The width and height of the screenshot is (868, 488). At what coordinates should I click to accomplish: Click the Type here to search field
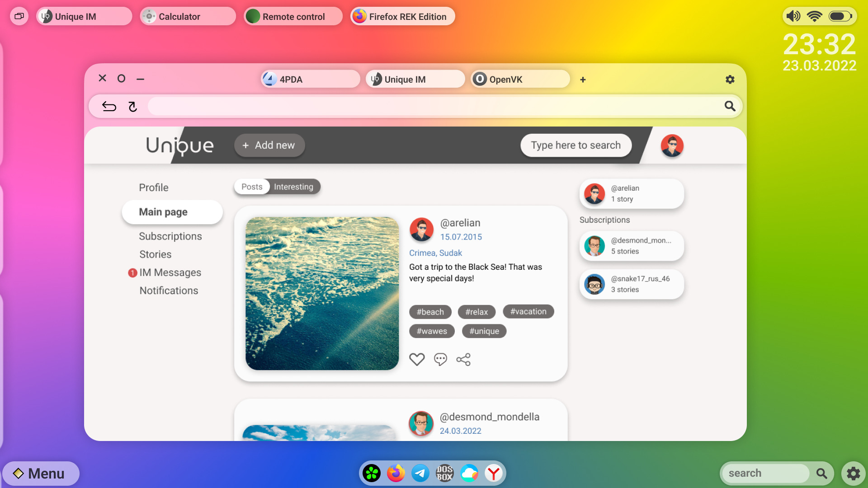[x=576, y=145]
